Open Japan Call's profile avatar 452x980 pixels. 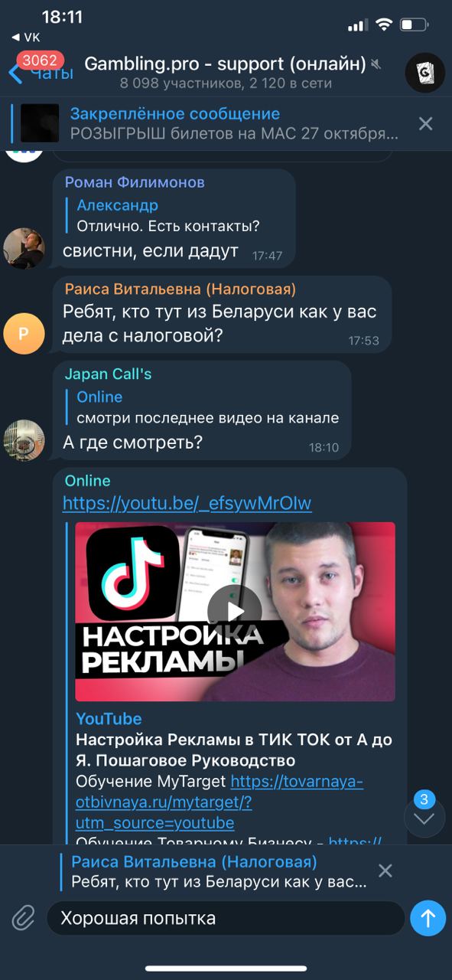(x=24, y=439)
